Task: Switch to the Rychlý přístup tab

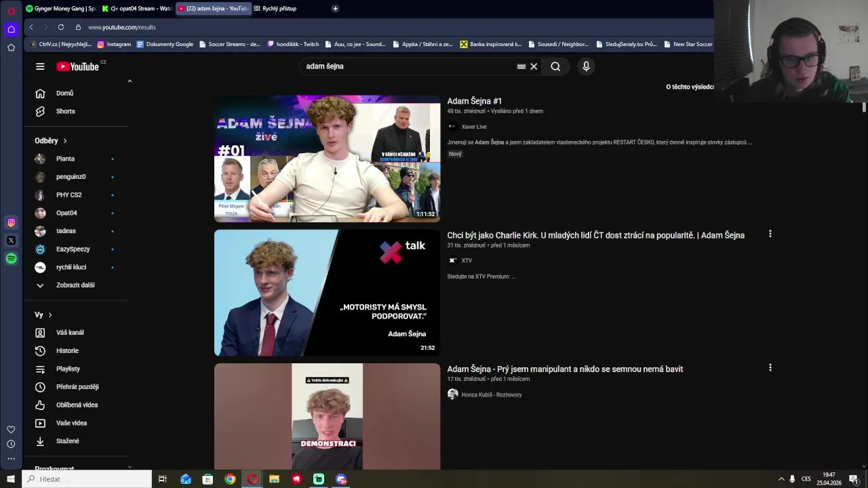Action: [275, 9]
